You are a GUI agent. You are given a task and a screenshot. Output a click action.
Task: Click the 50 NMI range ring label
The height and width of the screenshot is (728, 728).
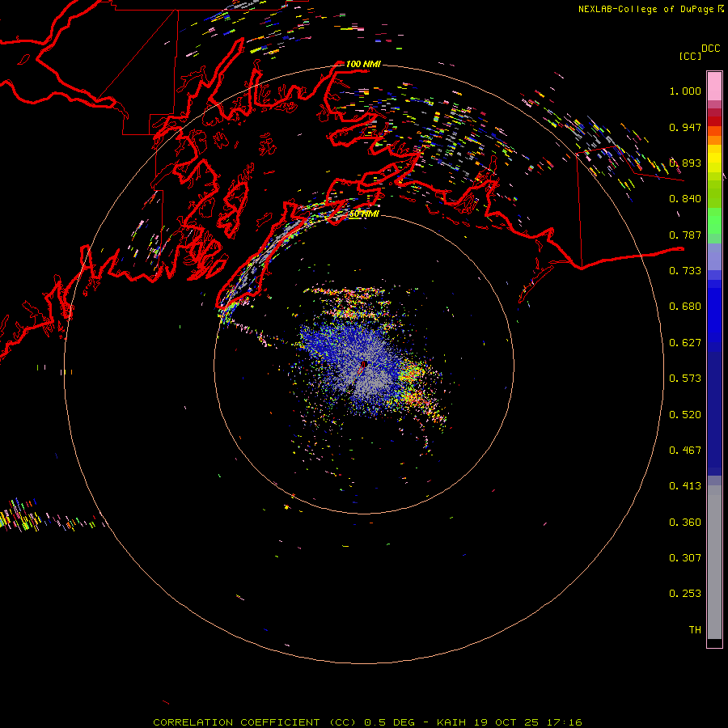point(364,214)
